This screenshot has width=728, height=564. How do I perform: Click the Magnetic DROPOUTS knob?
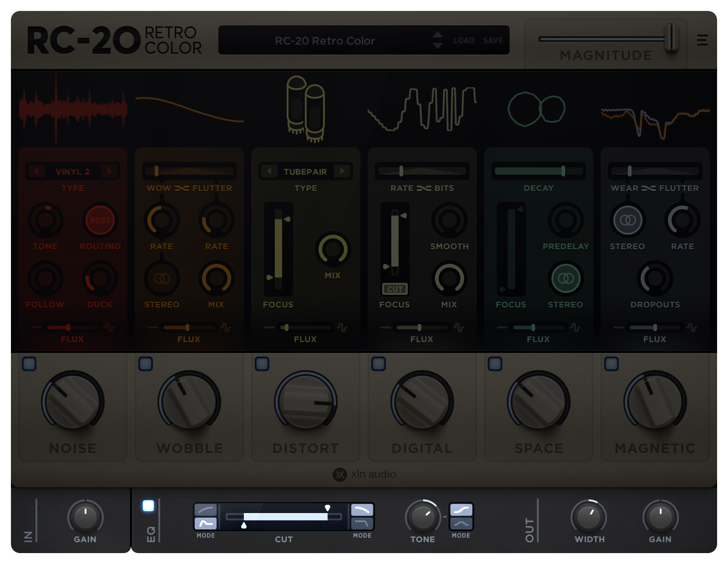(x=655, y=278)
